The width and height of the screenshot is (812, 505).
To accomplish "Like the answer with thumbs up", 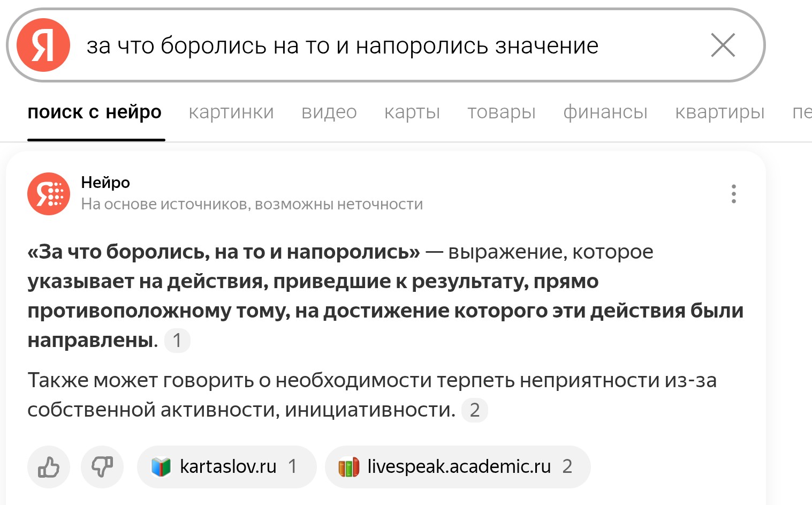I will [49, 467].
